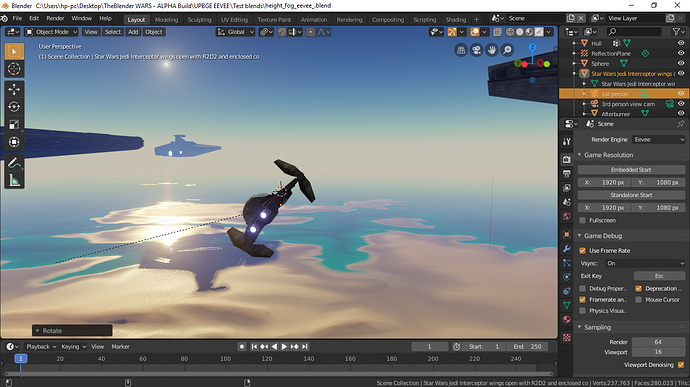Enable the Physics Visualization checkbox
Screen dimensions: 690x387
point(583,311)
